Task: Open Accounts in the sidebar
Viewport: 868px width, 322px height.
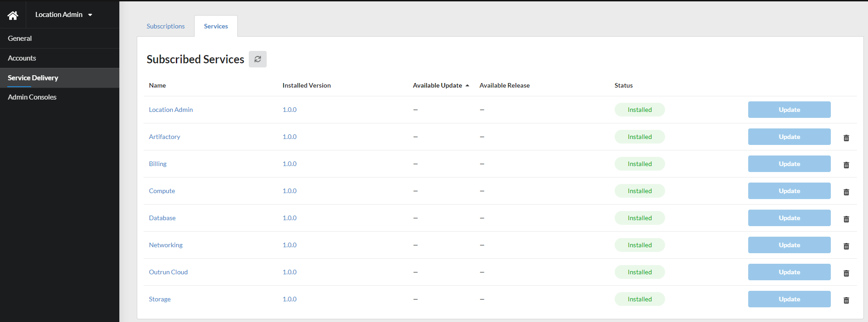Action: click(x=22, y=58)
